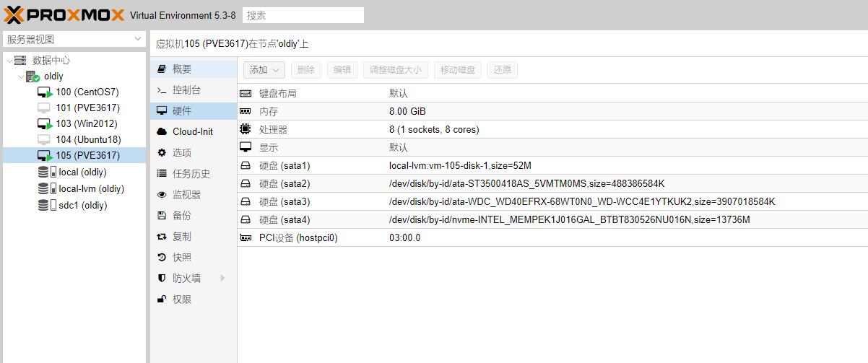Click the PCI device icon for hostpci0
Image resolution: width=868 pixels, height=363 pixels.
(246, 238)
